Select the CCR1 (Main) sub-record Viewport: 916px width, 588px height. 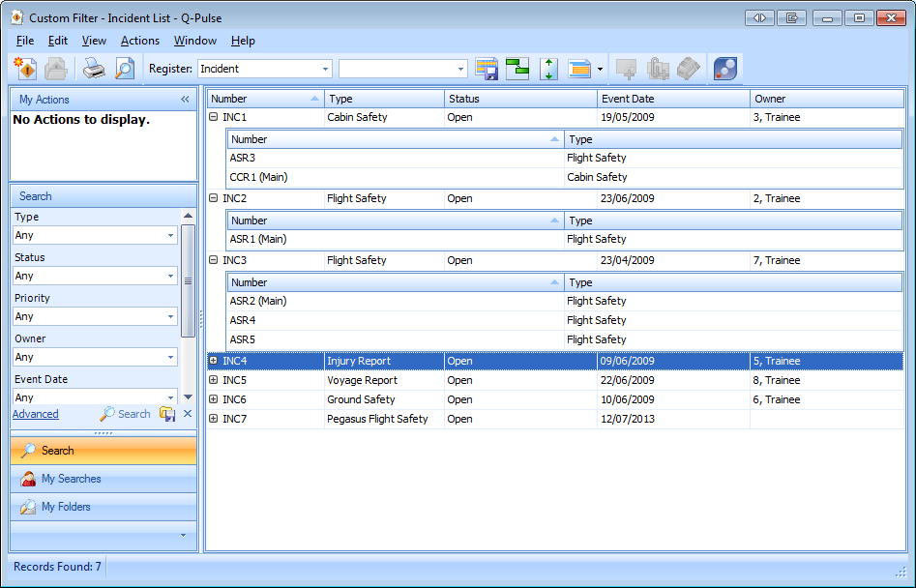pyautogui.click(x=564, y=177)
